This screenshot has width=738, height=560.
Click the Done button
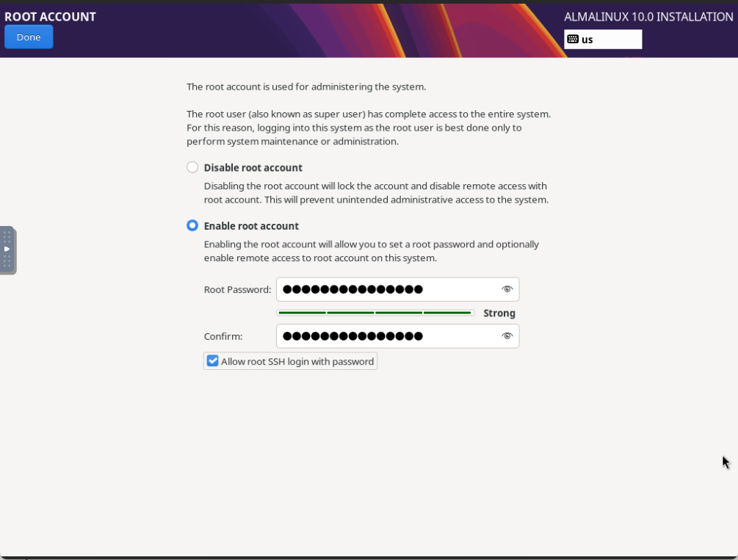coord(29,37)
